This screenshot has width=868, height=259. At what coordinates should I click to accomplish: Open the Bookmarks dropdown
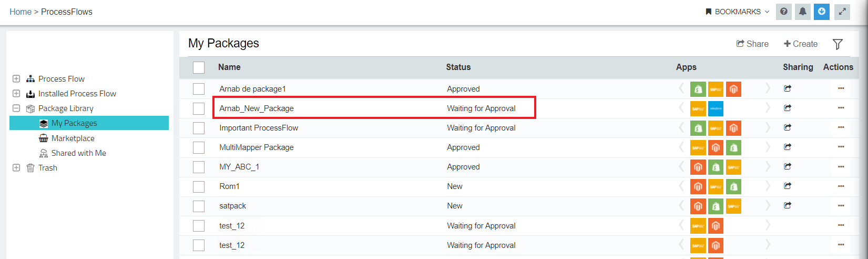pyautogui.click(x=737, y=12)
